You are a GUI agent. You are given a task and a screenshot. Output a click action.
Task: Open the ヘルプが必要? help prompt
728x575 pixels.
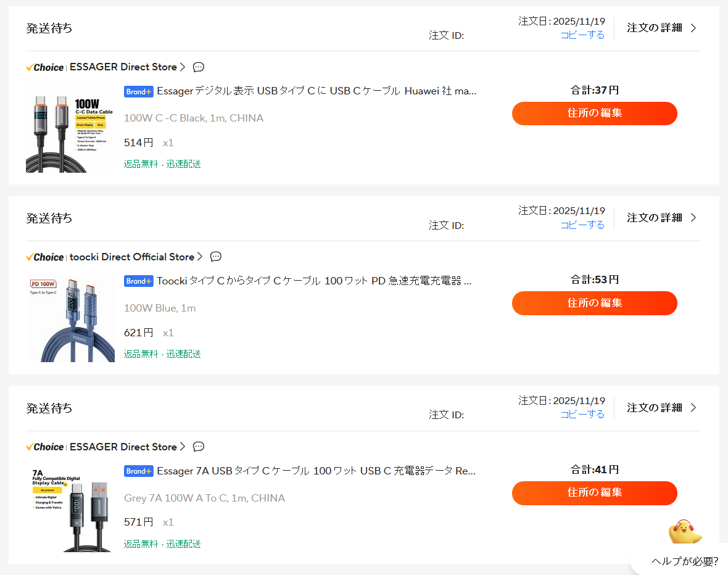click(684, 561)
